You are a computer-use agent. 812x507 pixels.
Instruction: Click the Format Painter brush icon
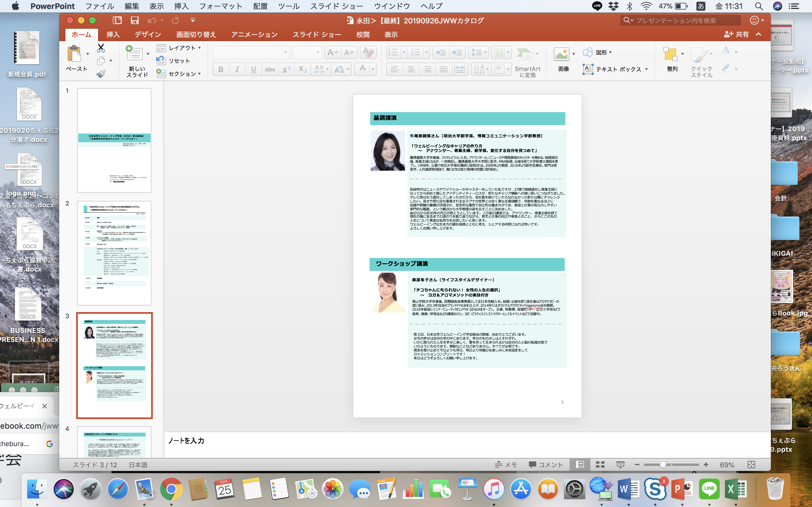pyautogui.click(x=101, y=74)
